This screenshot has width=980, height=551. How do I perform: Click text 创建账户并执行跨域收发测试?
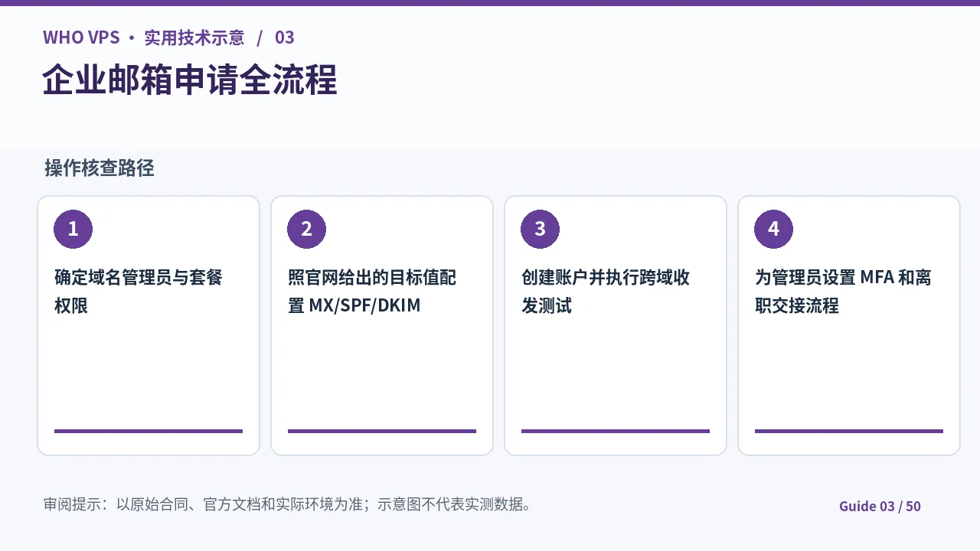[x=606, y=291]
